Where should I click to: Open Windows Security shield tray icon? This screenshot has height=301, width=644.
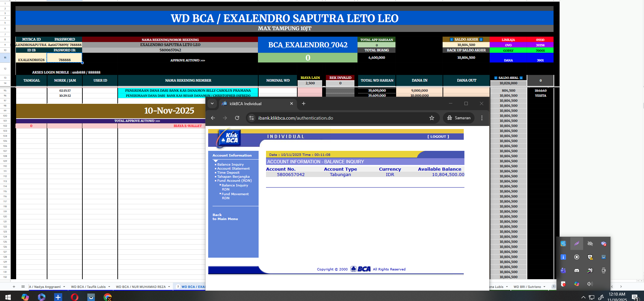(x=590, y=257)
